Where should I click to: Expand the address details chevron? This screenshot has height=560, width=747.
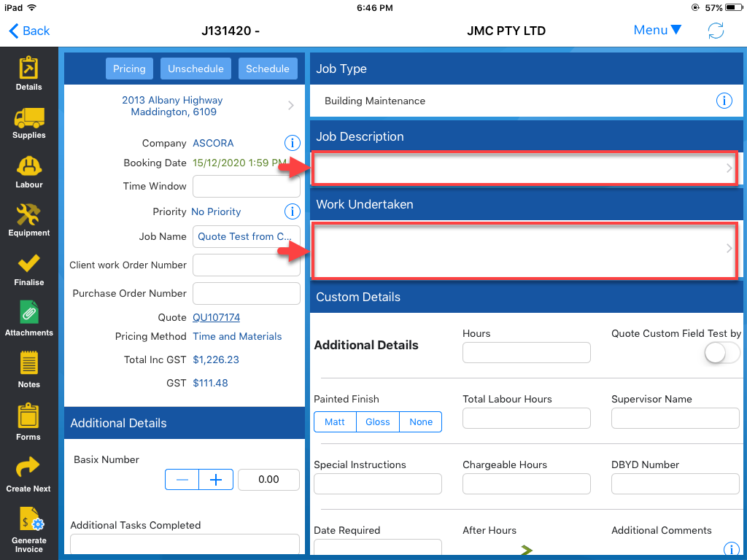pyautogui.click(x=291, y=106)
